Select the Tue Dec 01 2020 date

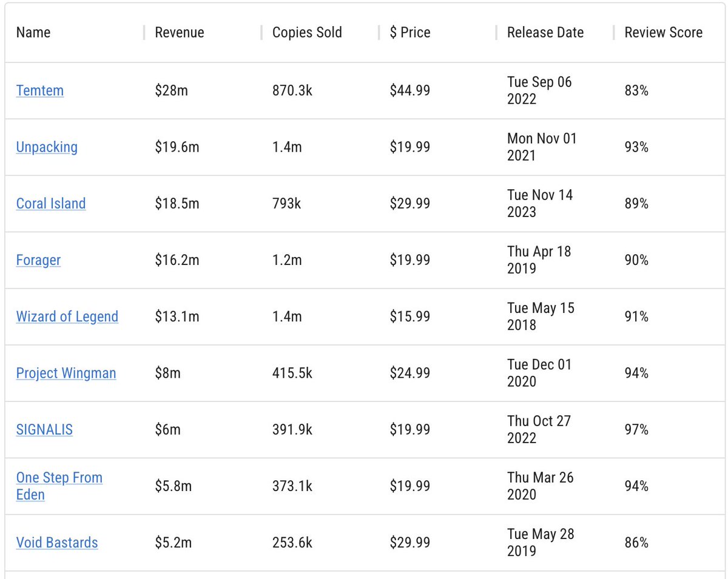point(540,373)
